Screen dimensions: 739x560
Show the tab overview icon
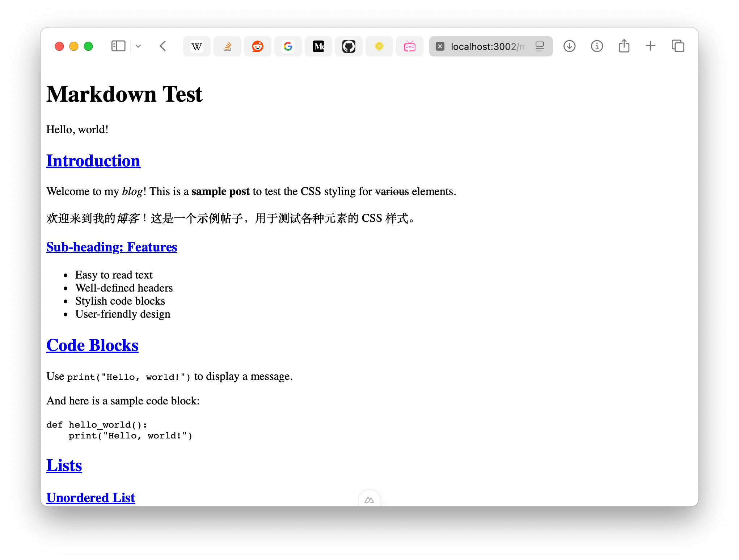[x=678, y=46]
